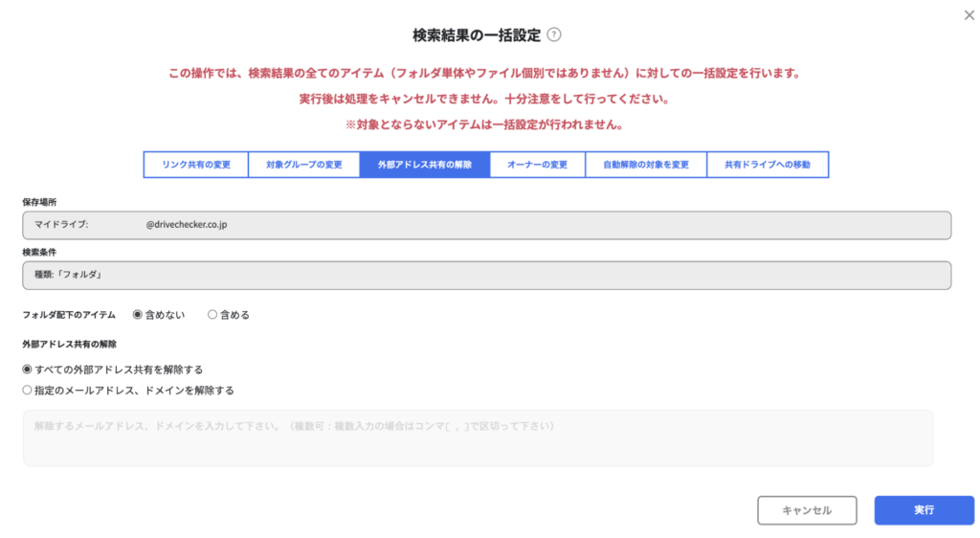
Task: Click the 実行 button
Action: coord(924,510)
